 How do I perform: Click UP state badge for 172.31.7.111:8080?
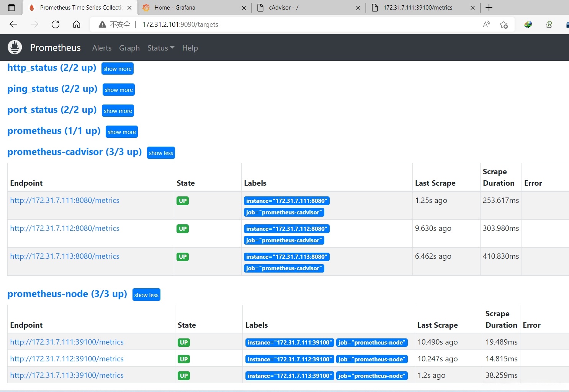point(183,201)
